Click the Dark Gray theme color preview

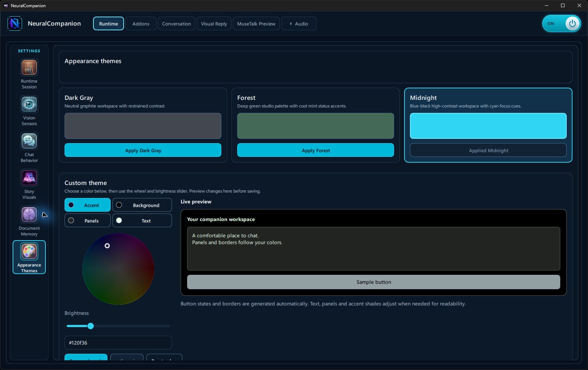click(143, 126)
